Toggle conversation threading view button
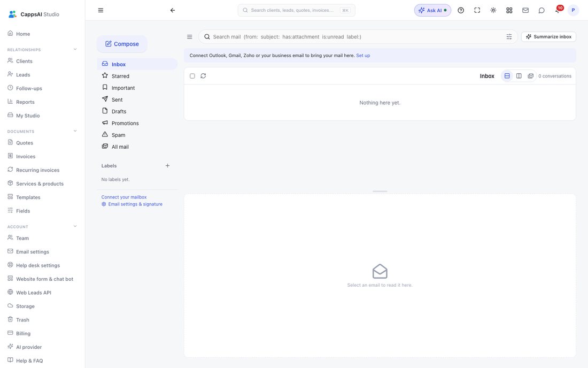Viewport: 588px width, 368px height. tap(530, 76)
